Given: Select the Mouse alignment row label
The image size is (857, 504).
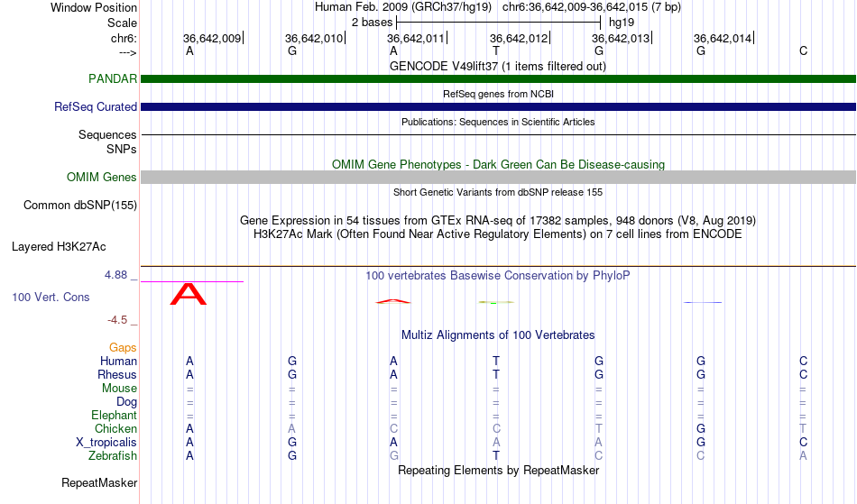Looking at the screenshot, I should [x=119, y=389].
